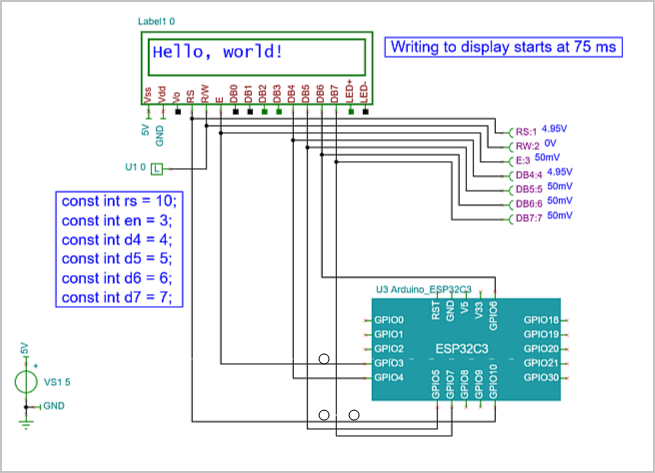Screen dimensions: 655x473
Task: Click the LCD's Vss pin
Action: (149, 95)
